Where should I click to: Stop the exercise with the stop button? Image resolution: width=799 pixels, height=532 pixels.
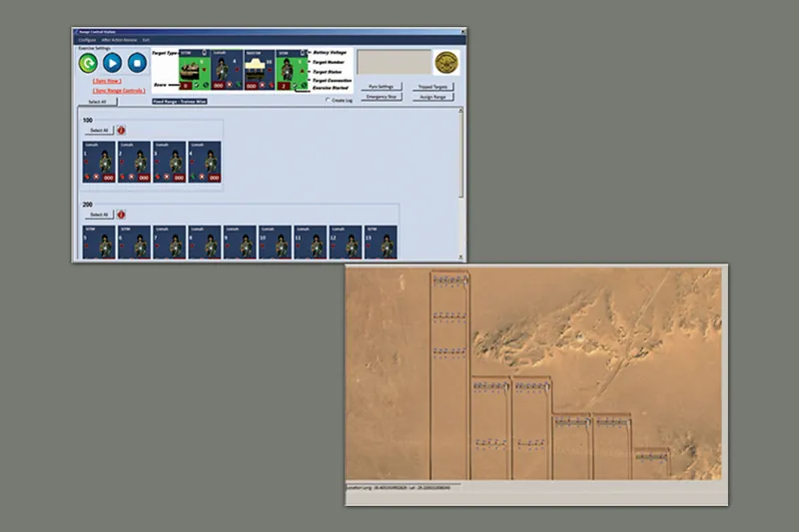tap(137, 63)
